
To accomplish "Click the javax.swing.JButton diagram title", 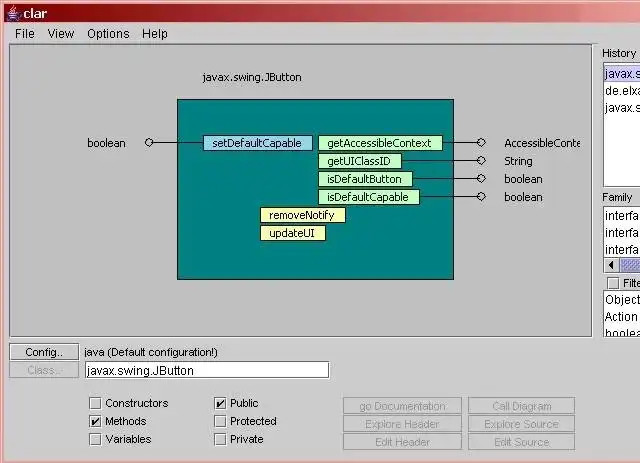I will coord(252,77).
